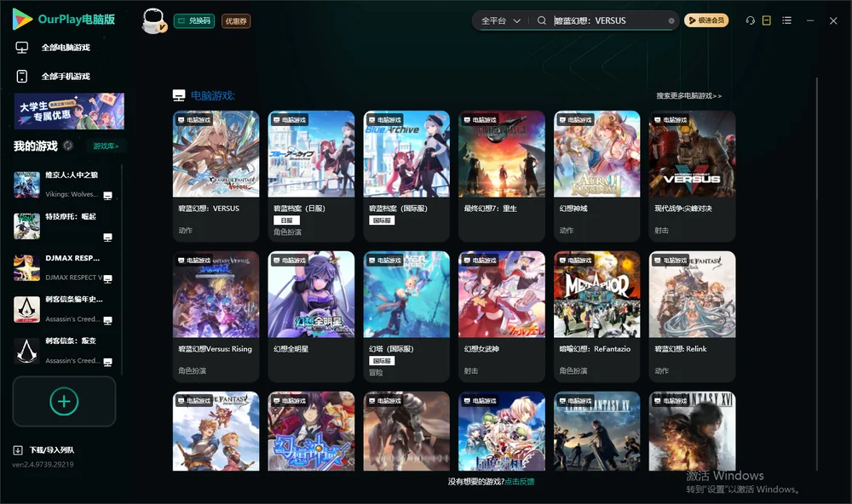Image resolution: width=852 pixels, height=504 pixels.
Task: Open the 碧蓝幻想: VERSUS game card
Action: (216, 176)
